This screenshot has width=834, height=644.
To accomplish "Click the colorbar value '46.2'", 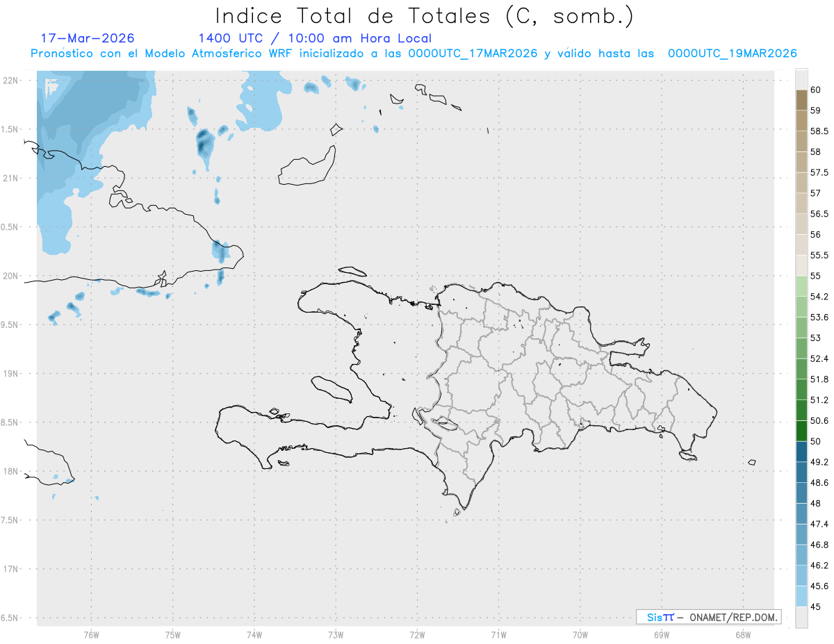I will tap(819, 565).
